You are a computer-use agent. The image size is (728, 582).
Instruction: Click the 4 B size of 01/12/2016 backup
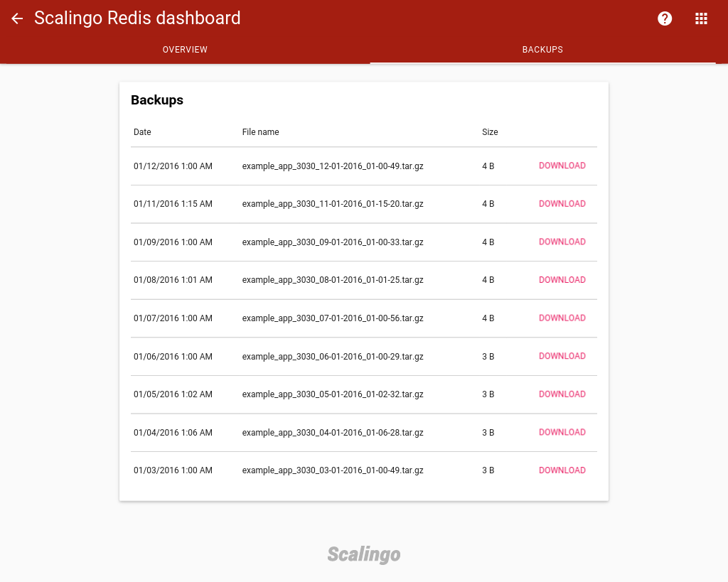(x=488, y=166)
